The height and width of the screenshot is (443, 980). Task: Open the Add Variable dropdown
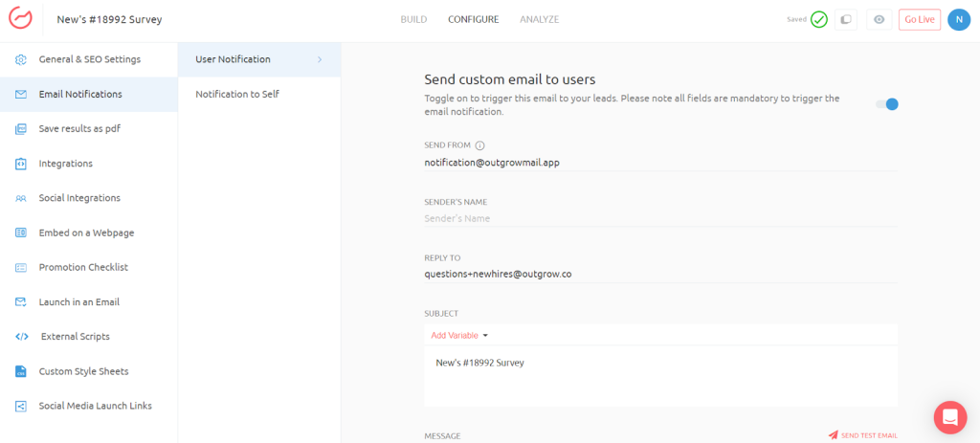click(x=459, y=336)
